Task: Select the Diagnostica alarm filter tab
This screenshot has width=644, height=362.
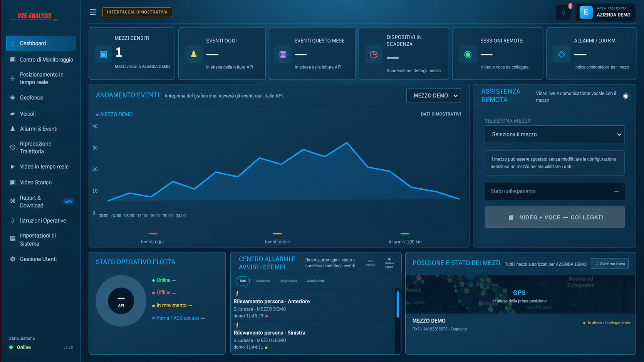Action: (288, 281)
